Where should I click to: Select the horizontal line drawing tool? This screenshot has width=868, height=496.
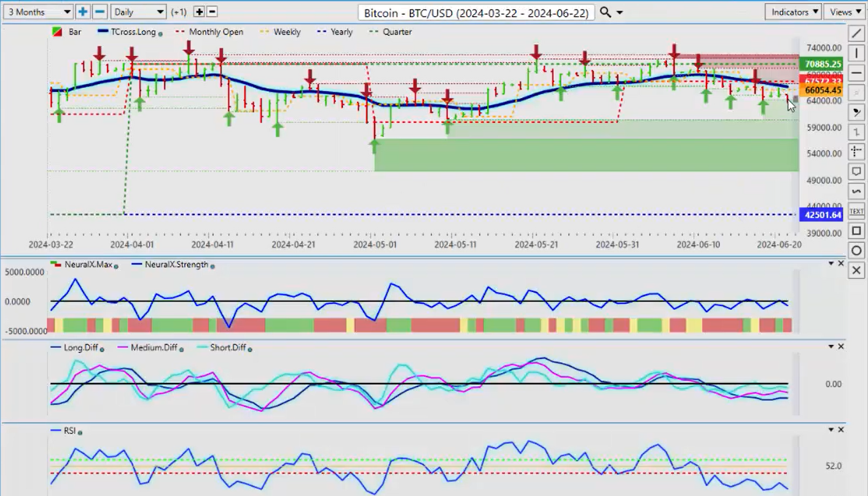point(856,73)
